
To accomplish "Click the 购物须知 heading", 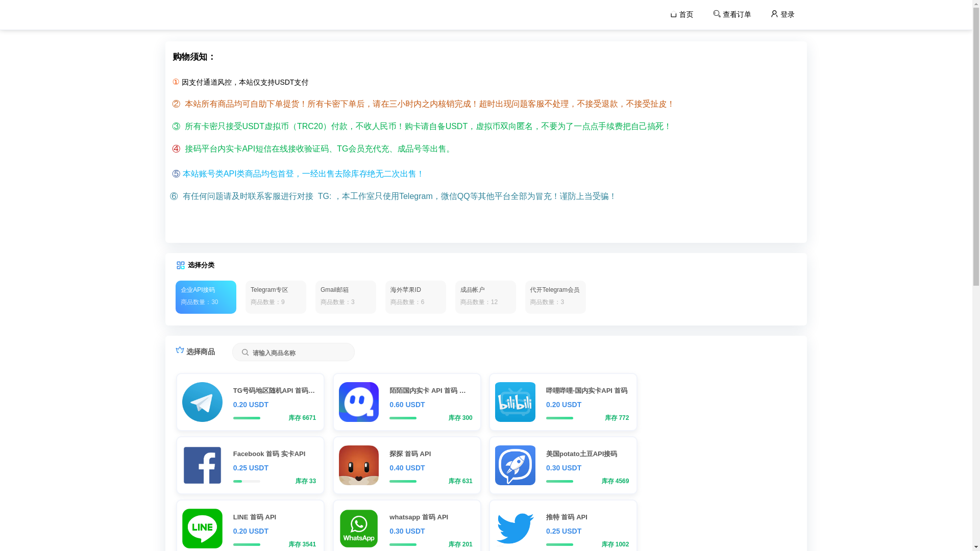I will [x=194, y=57].
